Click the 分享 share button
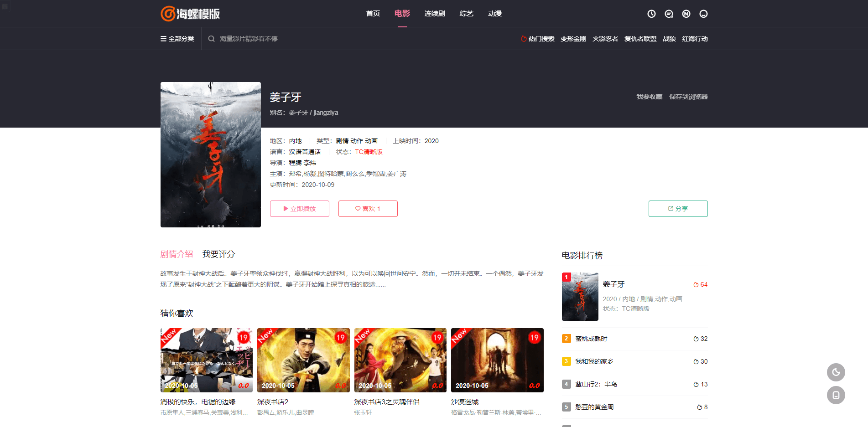 click(678, 209)
